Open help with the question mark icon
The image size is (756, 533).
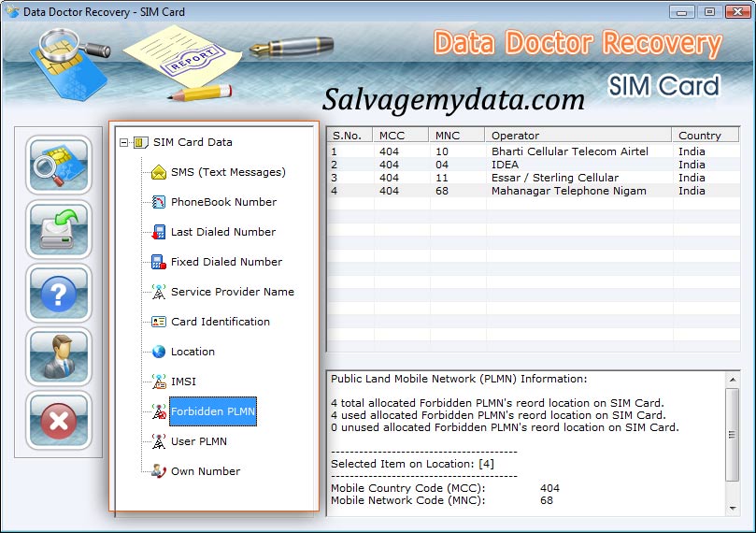tap(58, 293)
